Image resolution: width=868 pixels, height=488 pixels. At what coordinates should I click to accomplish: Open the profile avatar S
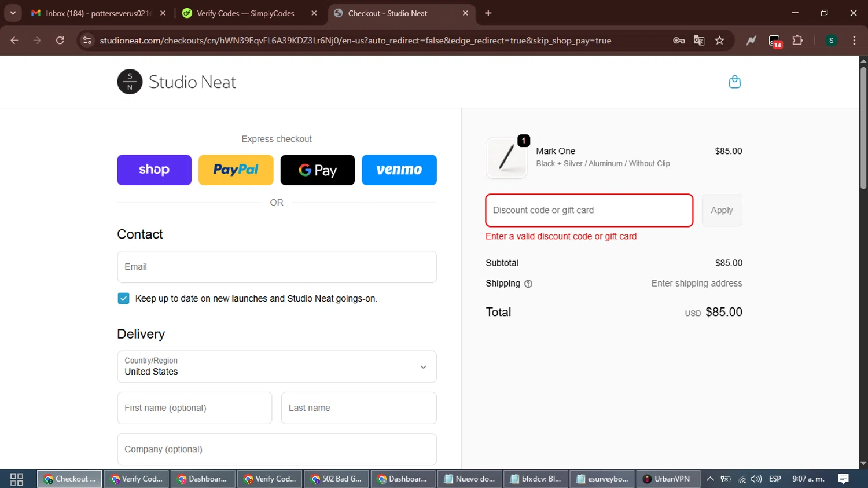click(831, 41)
